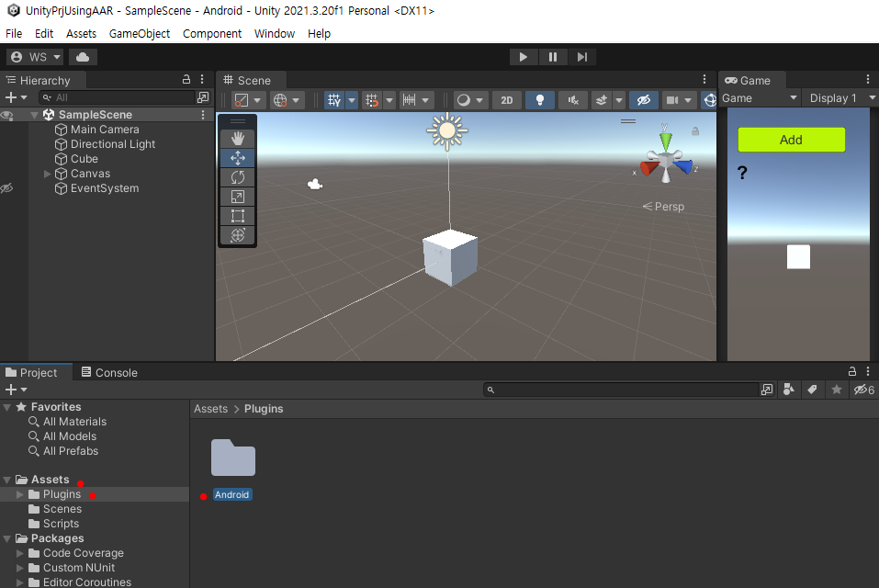Screen dimensions: 879x588
Task: Toggle scene audio mute
Action: tap(572, 101)
